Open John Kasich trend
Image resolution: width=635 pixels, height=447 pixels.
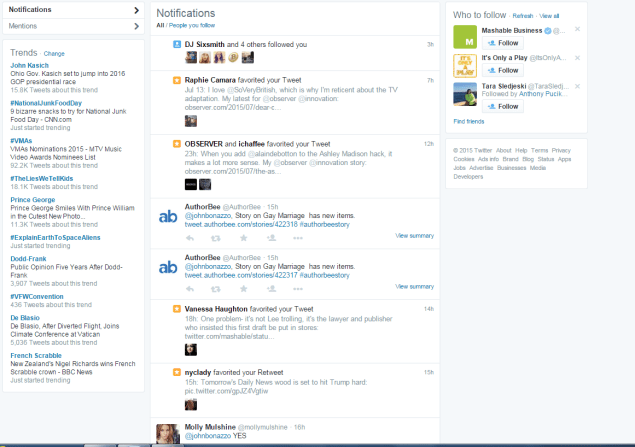[x=30, y=65]
